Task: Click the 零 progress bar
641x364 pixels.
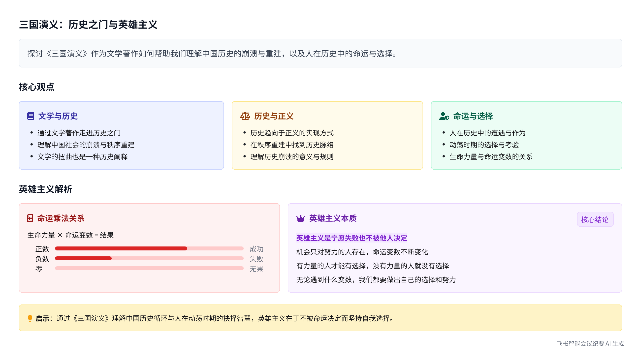Action: pyautogui.click(x=149, y=269)
